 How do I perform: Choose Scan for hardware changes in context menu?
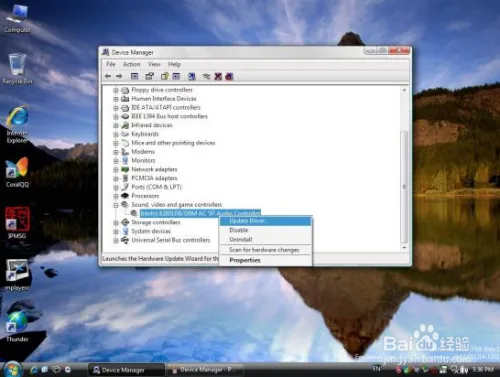coord(265,250)
